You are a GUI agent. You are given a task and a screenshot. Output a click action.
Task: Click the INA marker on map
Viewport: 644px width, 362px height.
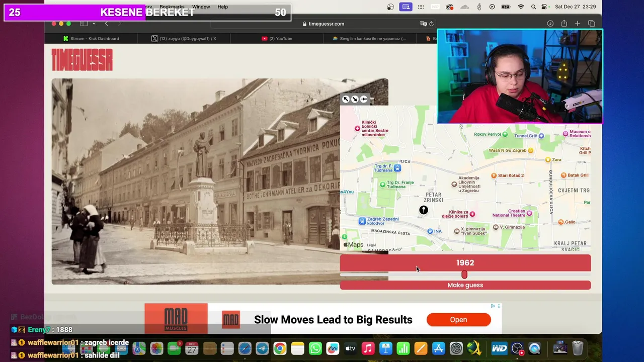(430, 231)
